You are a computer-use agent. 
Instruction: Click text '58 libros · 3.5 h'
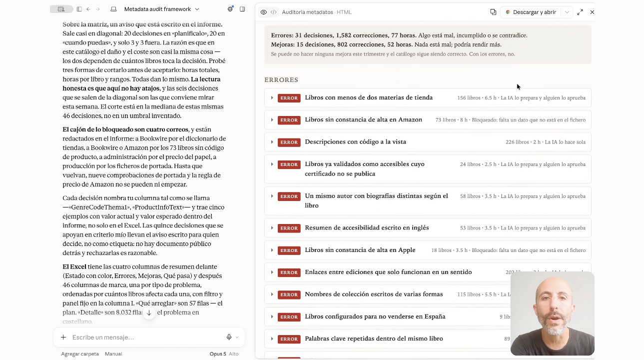tap(478, 196)
